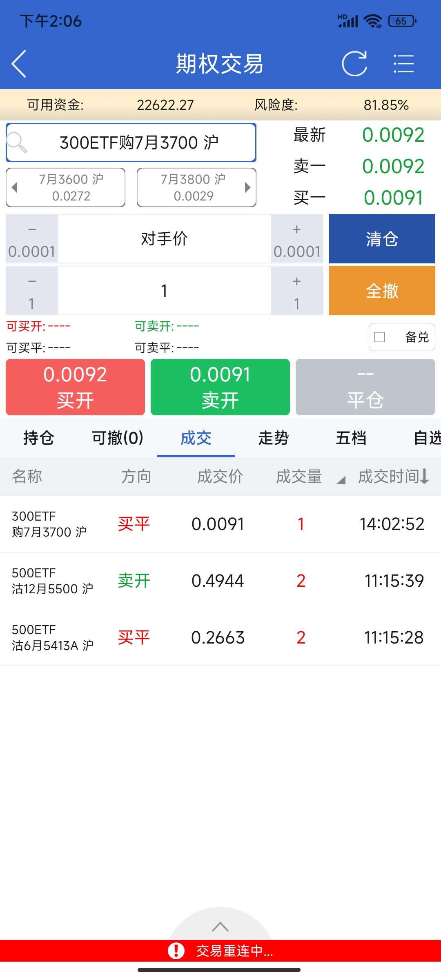Select the 500ETF 沽12月5500 trade row
Image resolution: width=441 pixels, height=980 pixels.
coord(220,581)
